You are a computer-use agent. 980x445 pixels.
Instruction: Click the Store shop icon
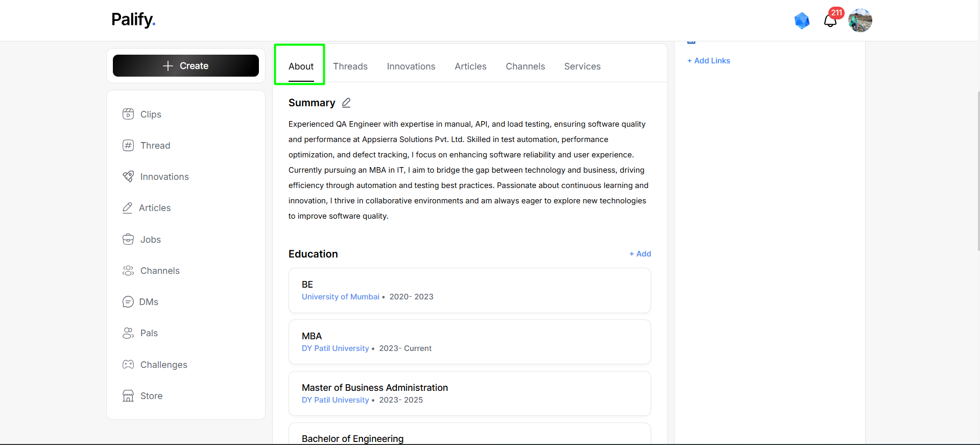coord(128,395)
